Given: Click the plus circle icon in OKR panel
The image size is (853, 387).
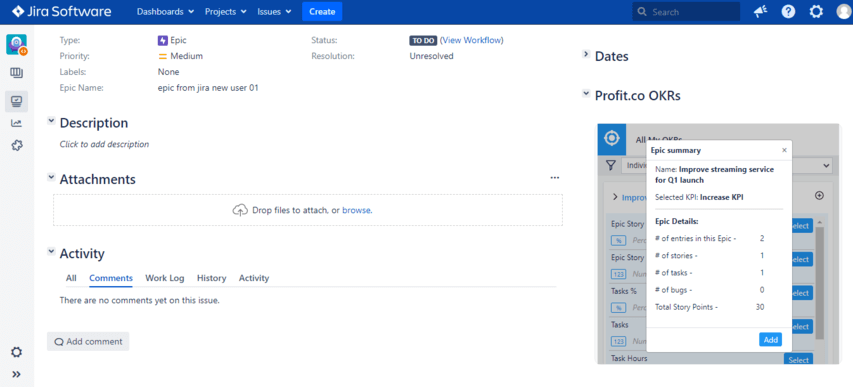Looking at the screenshot, I should [x=819, y=196].
